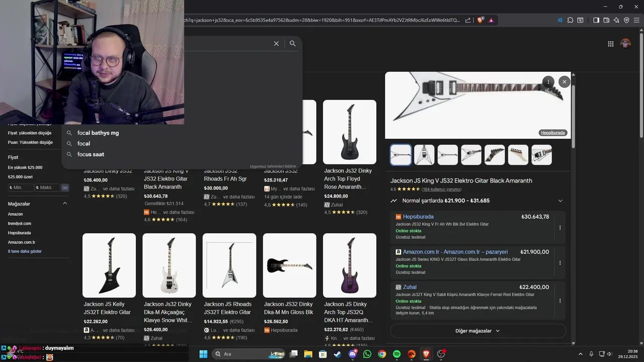Open three-dot menu for Hepsiburada offer
Screen dimensions: 644x362
point(560,228)
